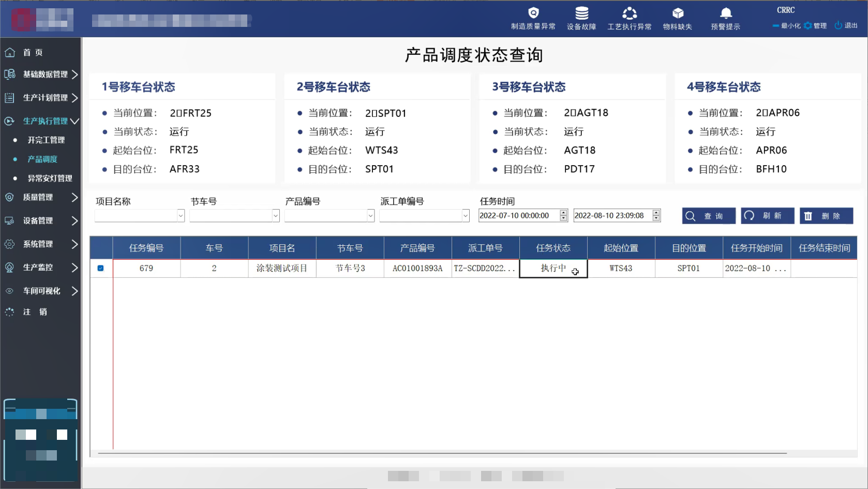Click the 目的位置 column header
Image resolution: width=868 pixels, height=489 pixels.
click(689, 248)
